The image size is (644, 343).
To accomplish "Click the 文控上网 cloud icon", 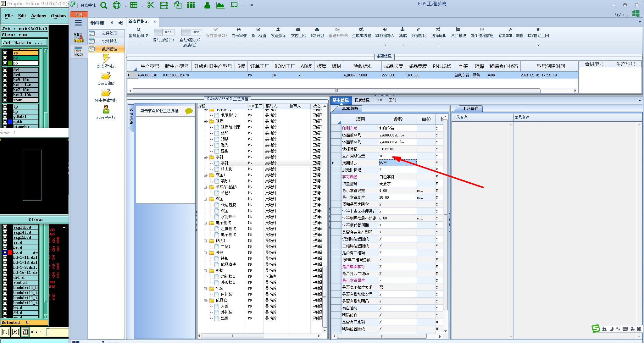I will pyautogui.click(x=298, y=30).
